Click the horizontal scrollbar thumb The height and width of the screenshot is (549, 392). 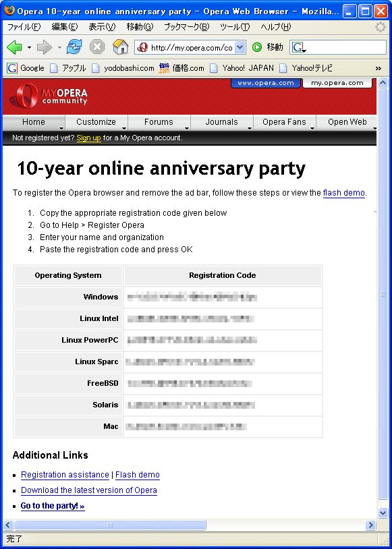110,525
